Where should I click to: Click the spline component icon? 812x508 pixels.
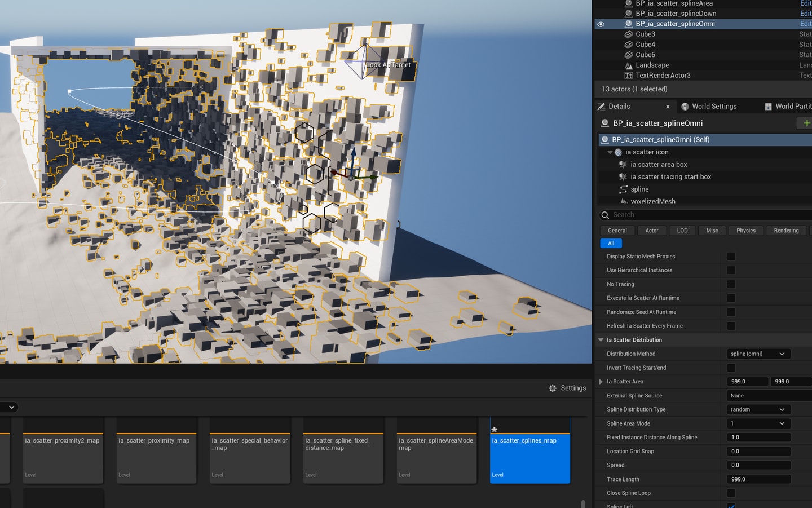coord(623,189)
